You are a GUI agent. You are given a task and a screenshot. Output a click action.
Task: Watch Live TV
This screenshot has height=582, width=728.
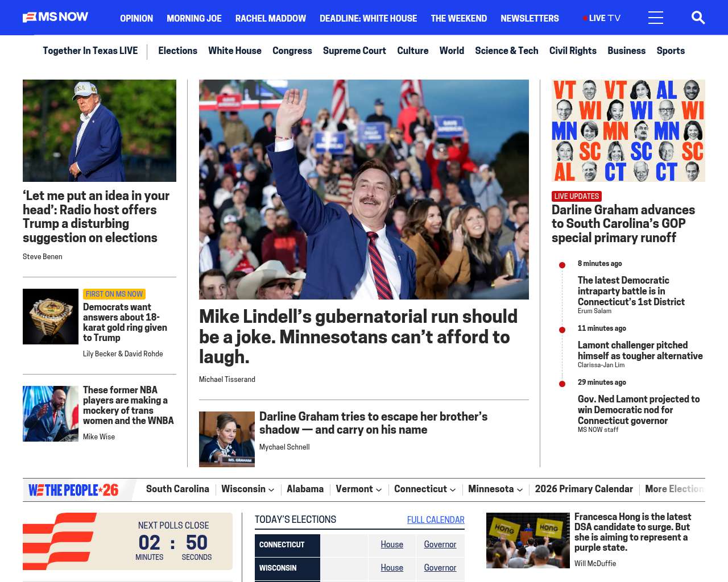(602, 18)
